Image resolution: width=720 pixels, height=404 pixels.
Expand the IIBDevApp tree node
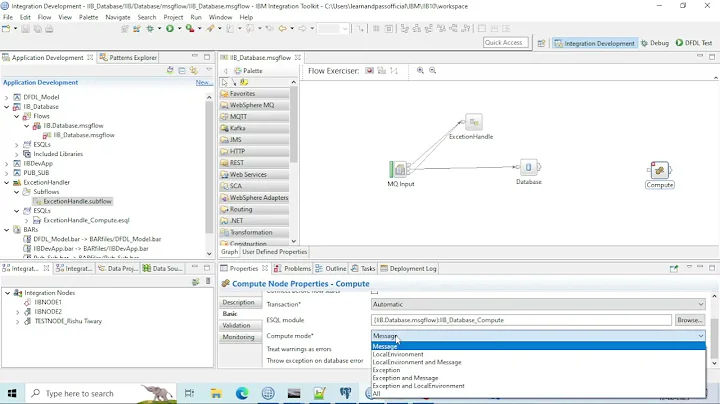[x=6, y=163]
